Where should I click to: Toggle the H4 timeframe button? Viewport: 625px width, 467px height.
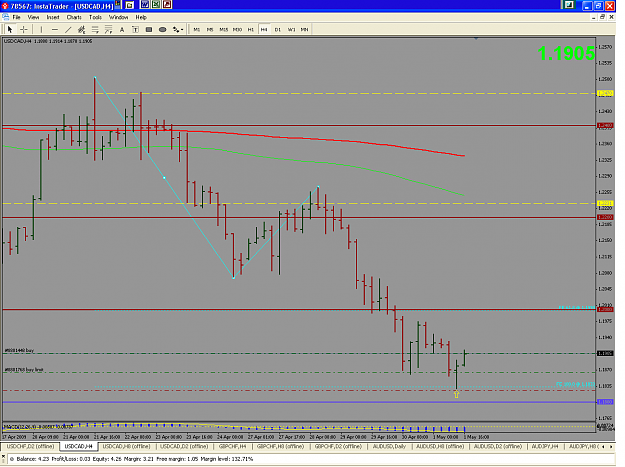pyautogui.click(x=264, y=29)
